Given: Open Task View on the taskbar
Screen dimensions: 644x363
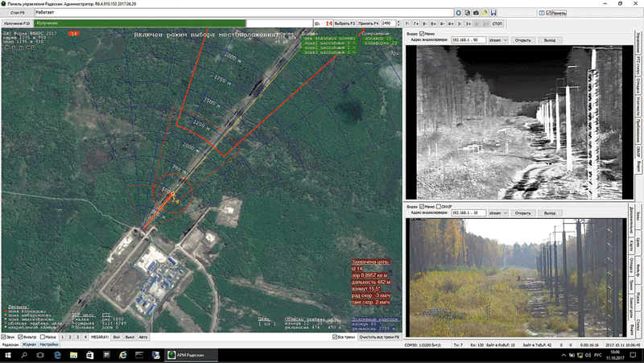Looking at the screenshot, I should click(x=40, y=355).
